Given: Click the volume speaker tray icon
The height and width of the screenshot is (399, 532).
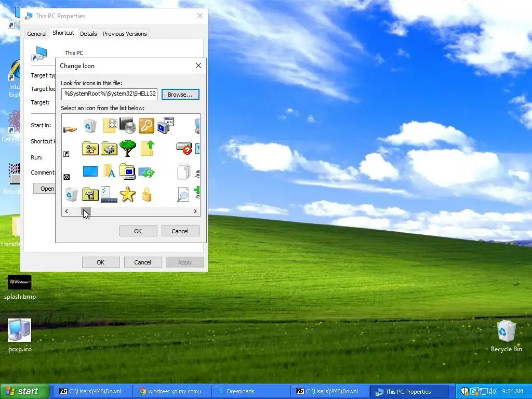Looking at the screenshot, I should coord(493,391).
